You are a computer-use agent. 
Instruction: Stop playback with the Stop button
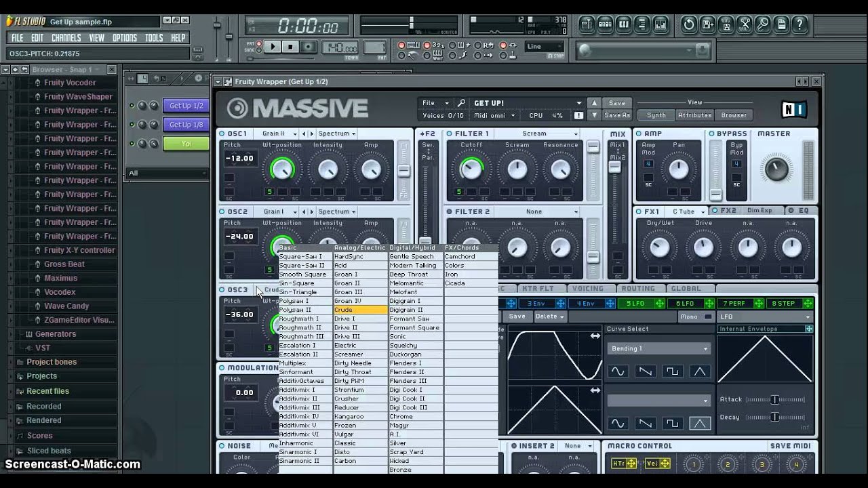(x=290, y=47)
